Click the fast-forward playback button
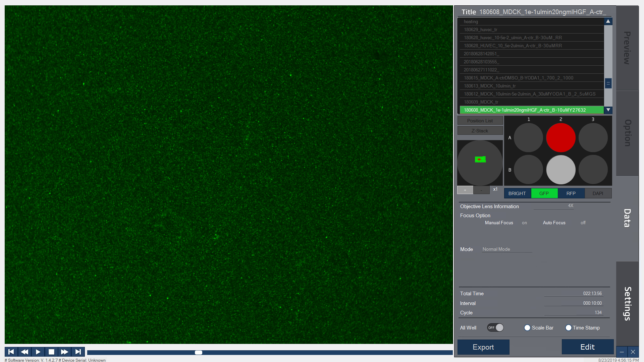Viewport: 644px width, 362px height. (x=64, y=352)
